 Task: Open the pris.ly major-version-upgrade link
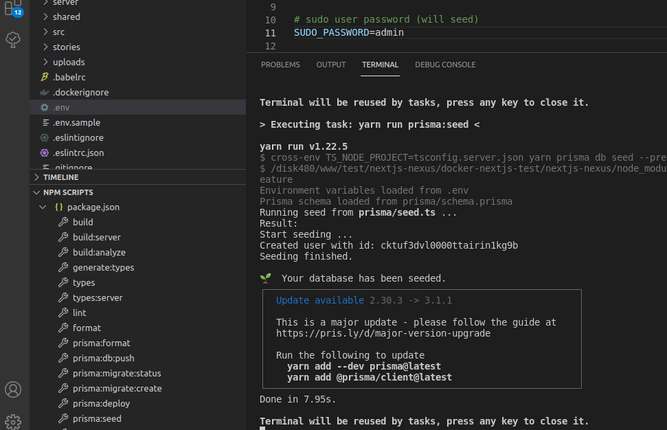[x=383, y=333]
